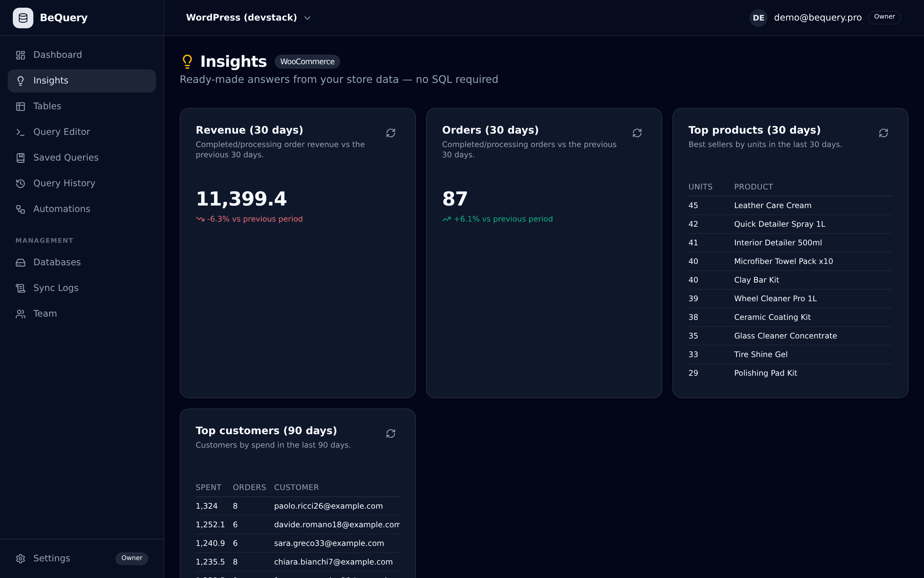Open Query History in the sidebar
This screenshot has width=924, height=578.
coord(82,183)
